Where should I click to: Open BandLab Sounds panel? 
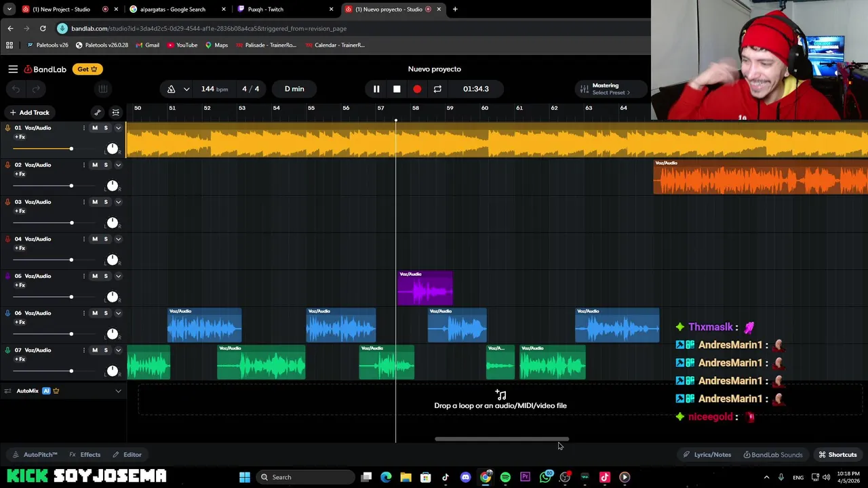(x=772, y=455)
